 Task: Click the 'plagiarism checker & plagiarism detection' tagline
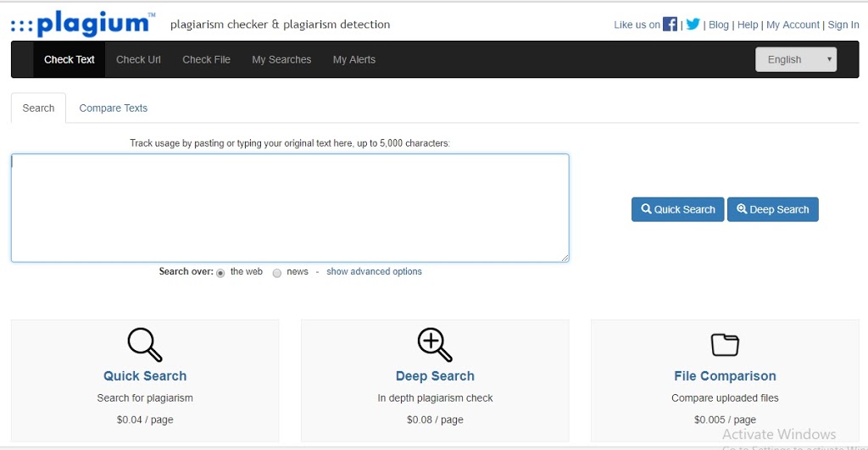click(x=280, y=25)
